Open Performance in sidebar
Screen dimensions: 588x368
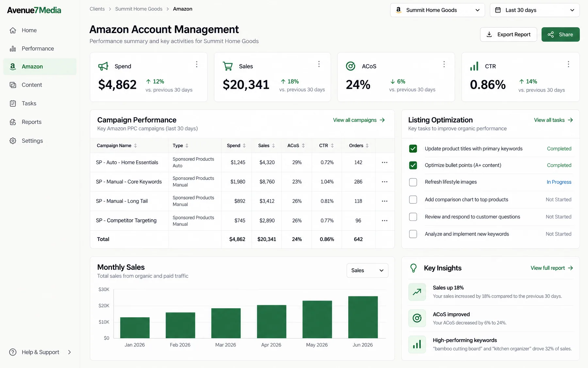(40, 49)
